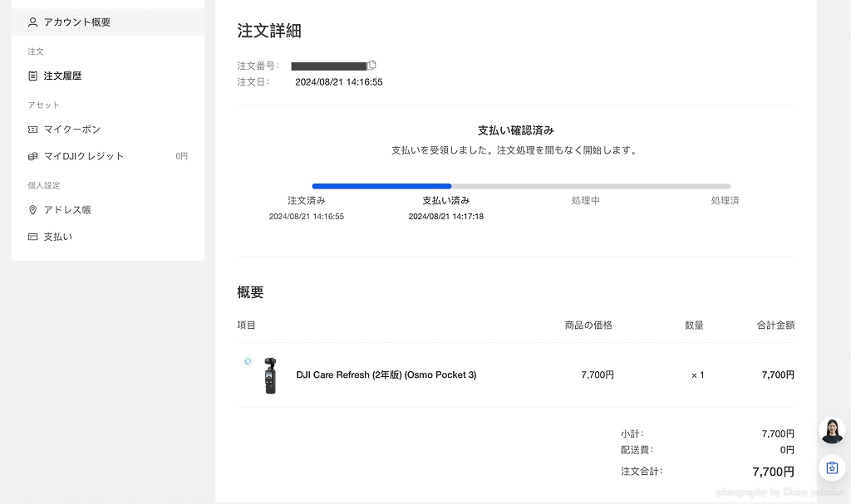Click the address book location pin icon
The height and width of the screenshot is (504, 851).
(x=32, y=210)
